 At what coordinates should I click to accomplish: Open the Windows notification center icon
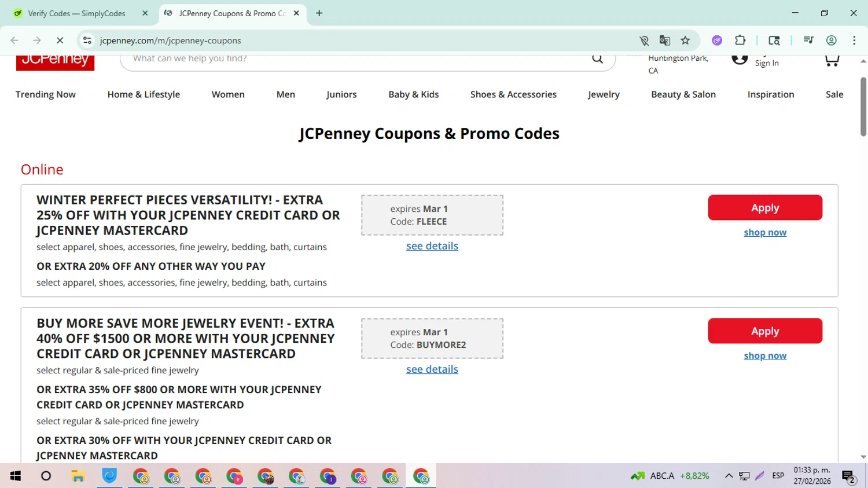point(849,476)
